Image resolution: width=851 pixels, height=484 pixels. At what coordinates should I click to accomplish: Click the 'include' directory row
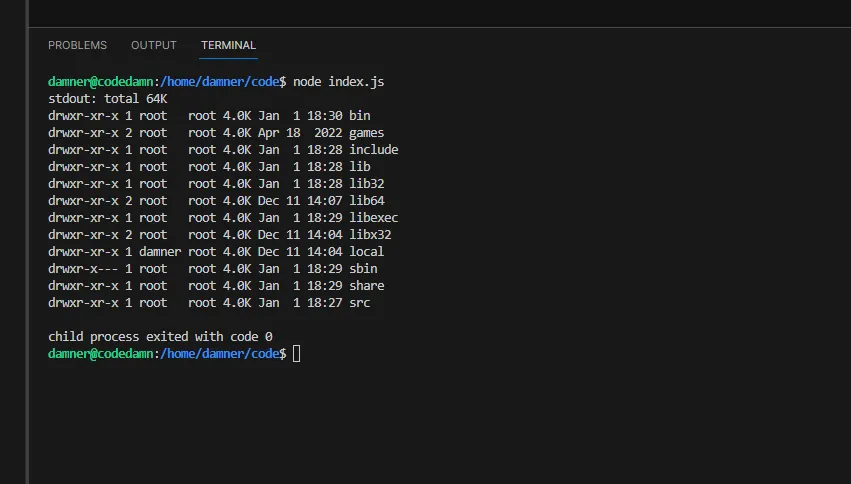(x=223, y=150)
